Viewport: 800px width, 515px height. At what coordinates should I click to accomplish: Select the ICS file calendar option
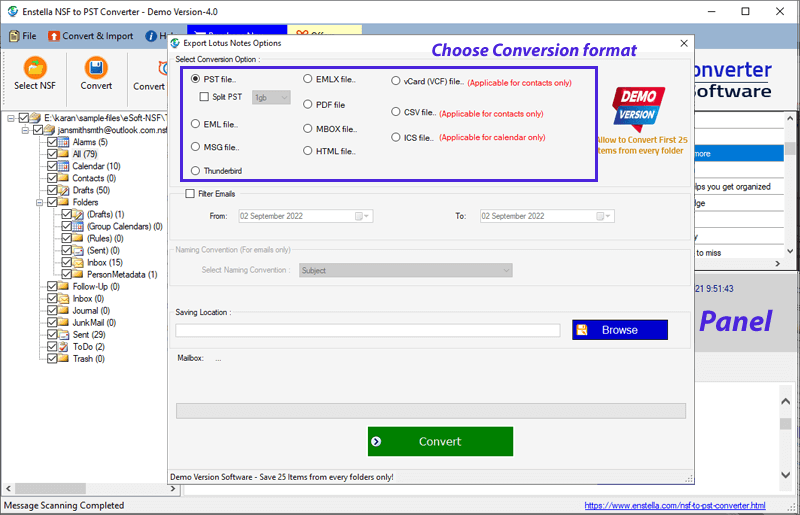[395, 137]
